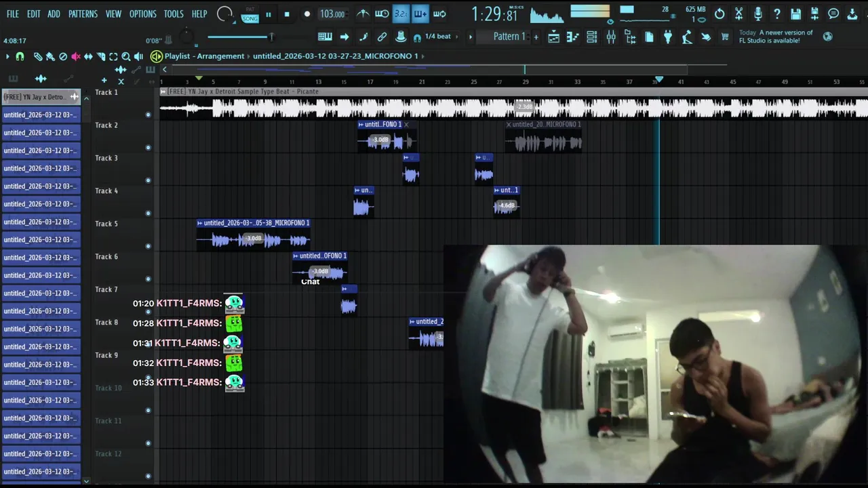Screen dimensions: 868x488
Task: Toggle typing keyboard to piano icon
Action: click(x=325, y=37)
